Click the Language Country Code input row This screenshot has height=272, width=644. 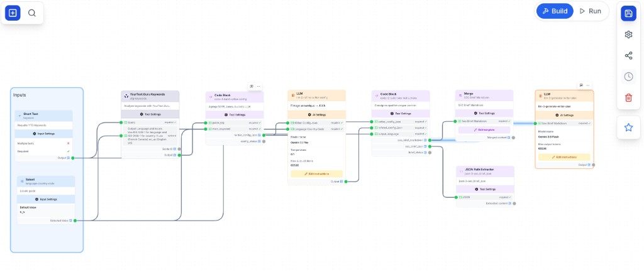click(x=317, y=129)
